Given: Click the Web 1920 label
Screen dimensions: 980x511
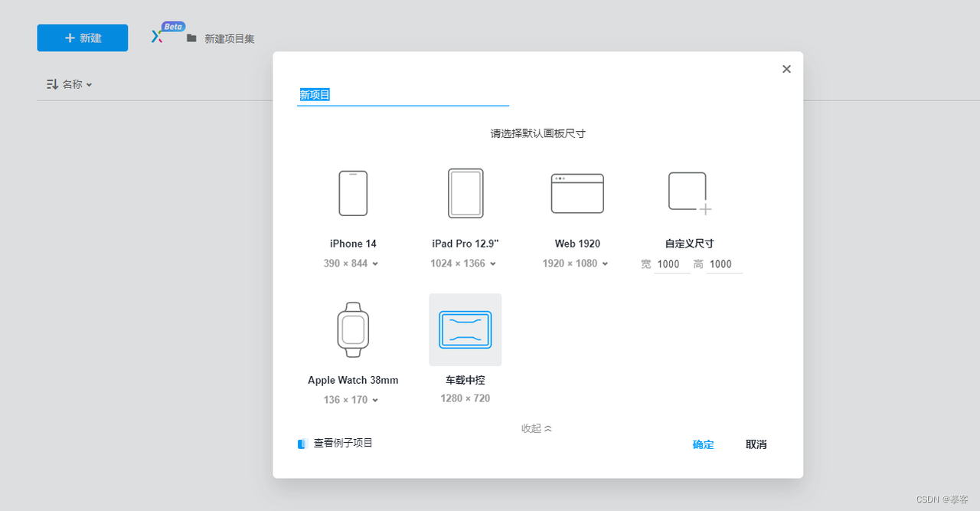Looking at the screenshot, I should (x=577, y=244).
